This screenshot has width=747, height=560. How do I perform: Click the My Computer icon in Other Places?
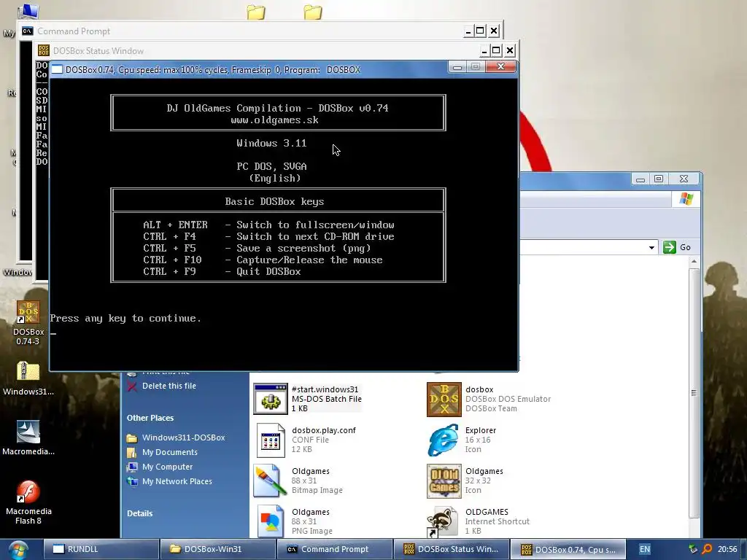[x=132, y=467]
